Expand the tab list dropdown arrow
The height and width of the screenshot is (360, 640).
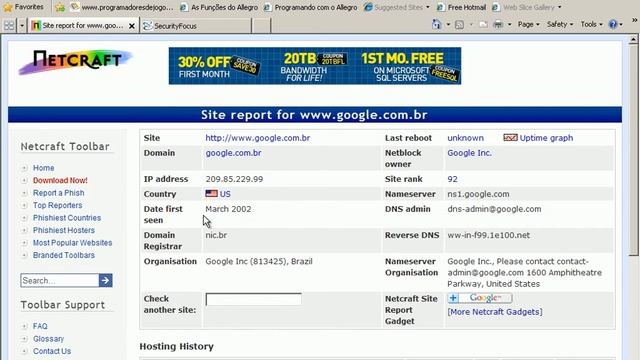(22, 26)
